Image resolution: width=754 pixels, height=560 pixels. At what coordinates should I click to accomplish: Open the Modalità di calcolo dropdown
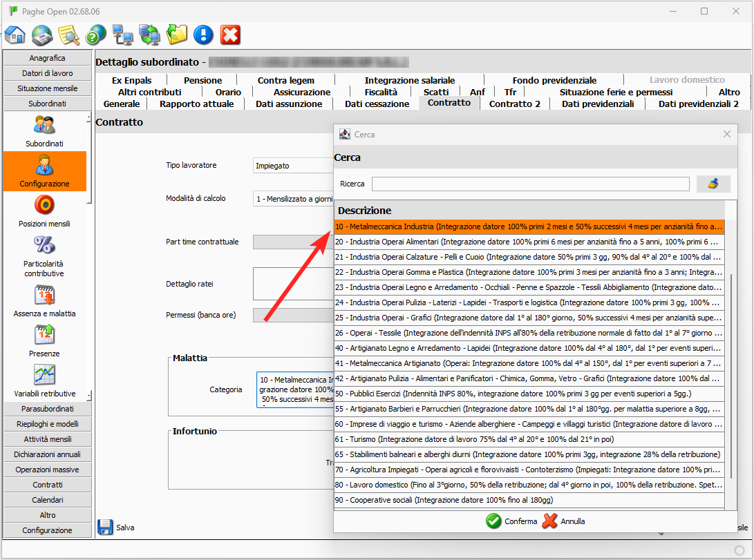(294, 199)
